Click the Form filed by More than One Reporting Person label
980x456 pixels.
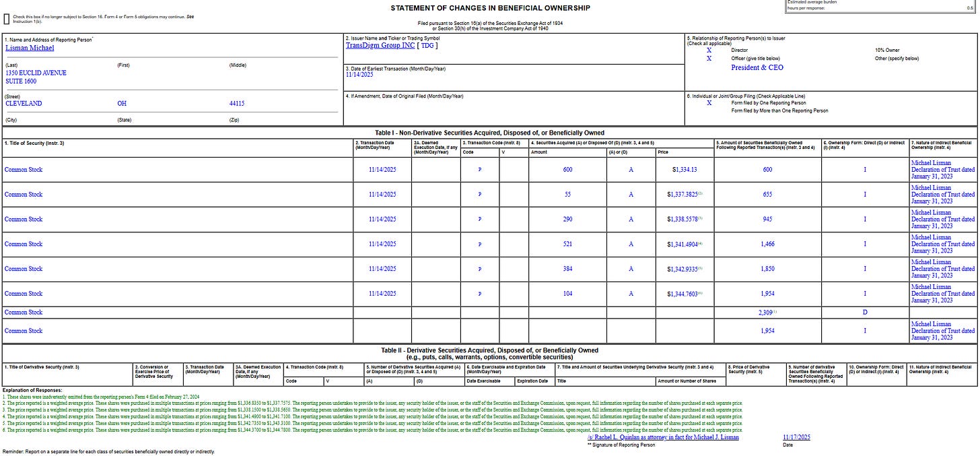(780, 110)
